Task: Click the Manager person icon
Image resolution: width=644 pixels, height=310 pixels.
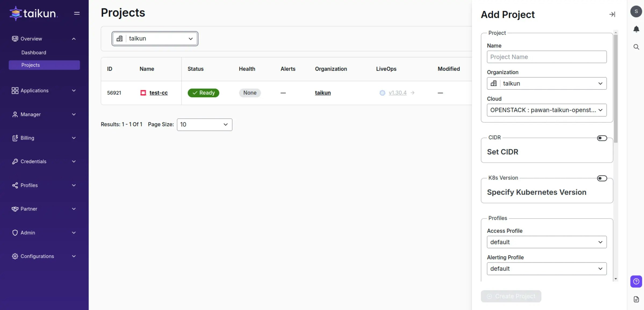Action: 15,114
